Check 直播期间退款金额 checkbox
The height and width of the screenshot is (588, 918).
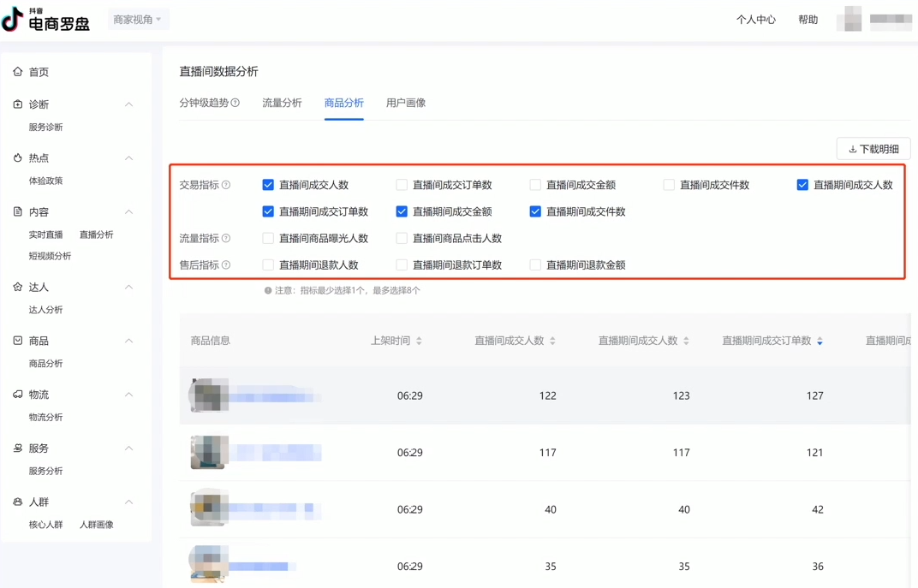(x=535, y=265)
